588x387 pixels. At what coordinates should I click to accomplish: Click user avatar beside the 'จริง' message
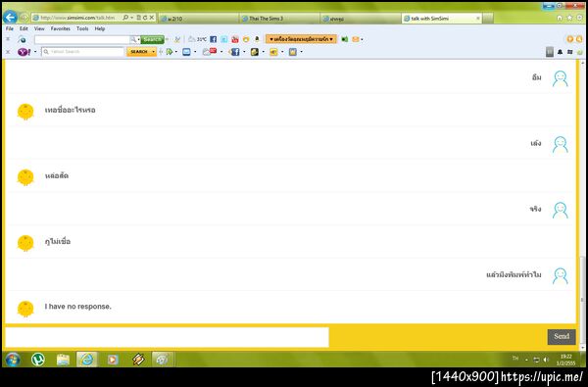(x=560, y=210)
